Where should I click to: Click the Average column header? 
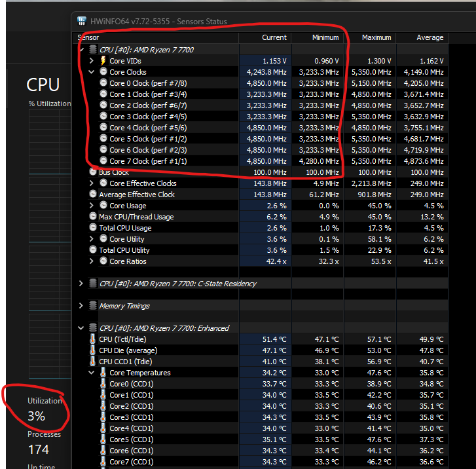422,37
